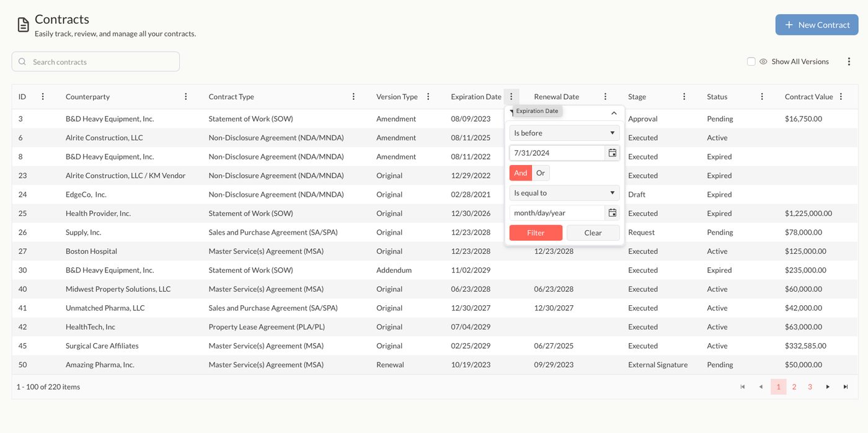Click Property Lease Agreement (PLA/PL) cell

pyautogui.click(x=267, y=327)
